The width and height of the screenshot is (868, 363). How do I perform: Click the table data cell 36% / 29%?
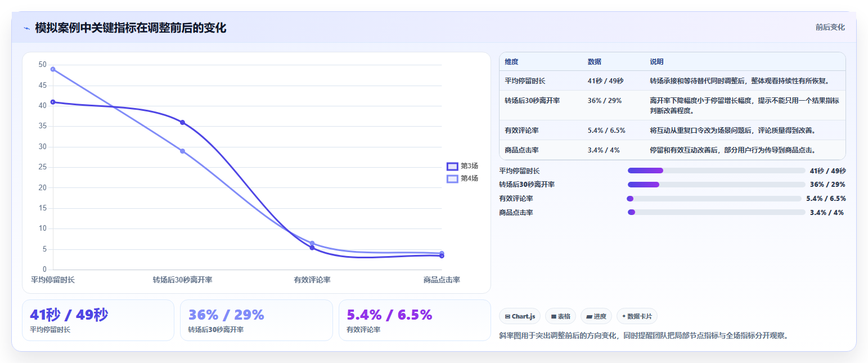[605, 100]
